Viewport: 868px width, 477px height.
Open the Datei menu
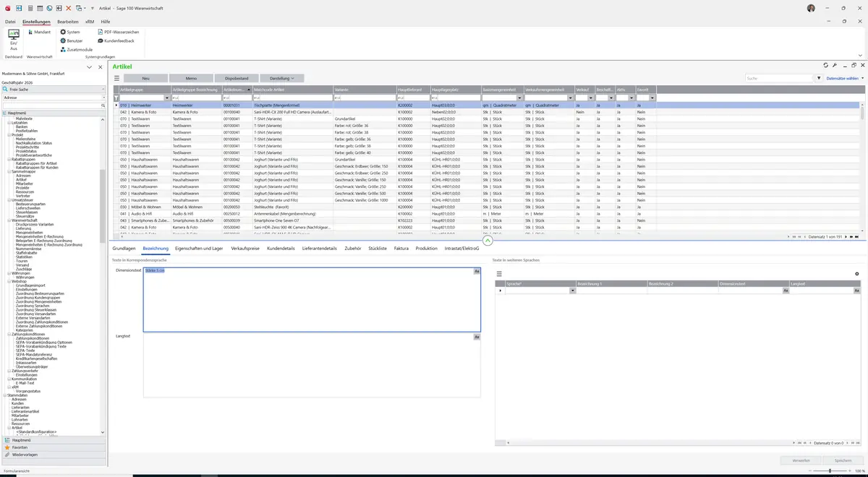pos(10,22)
